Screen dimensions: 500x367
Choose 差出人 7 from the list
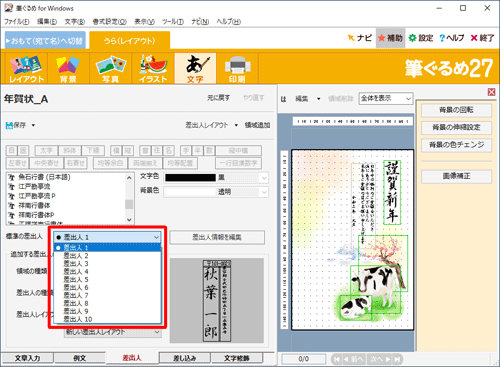point(107,295)
